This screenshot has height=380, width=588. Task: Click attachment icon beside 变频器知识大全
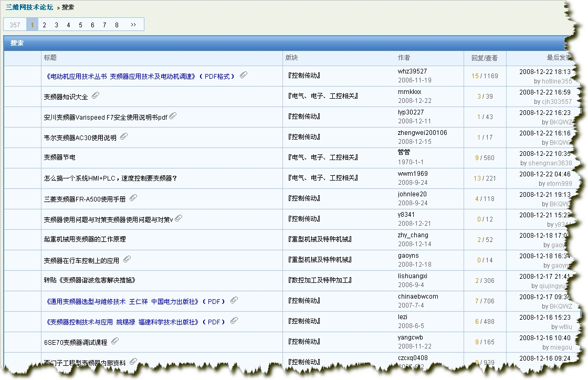[96, 96]
